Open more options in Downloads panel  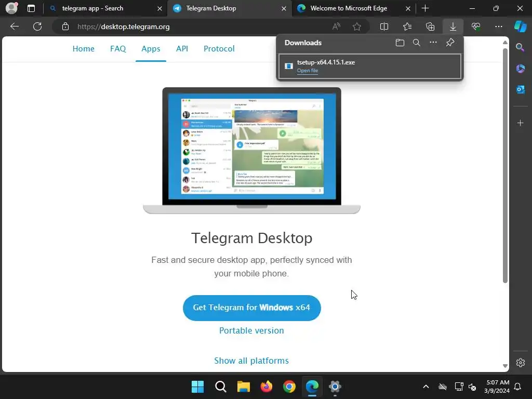(433, 43)
